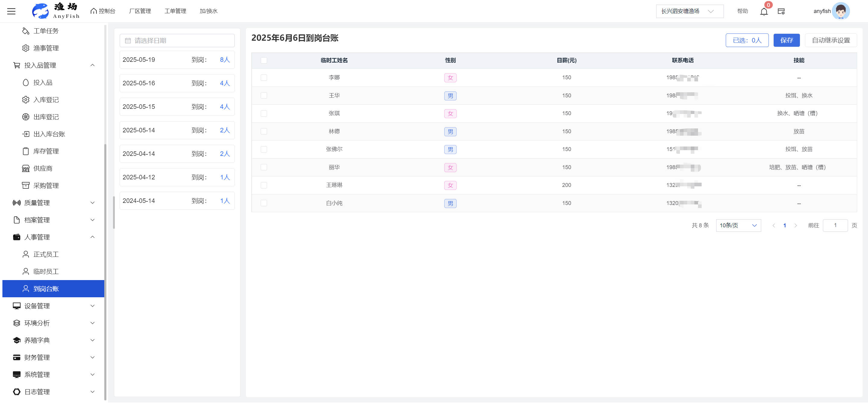Open 供应商 sidebar item
Image resolution: width=868 pixels, height=407 pixels.
42,169
